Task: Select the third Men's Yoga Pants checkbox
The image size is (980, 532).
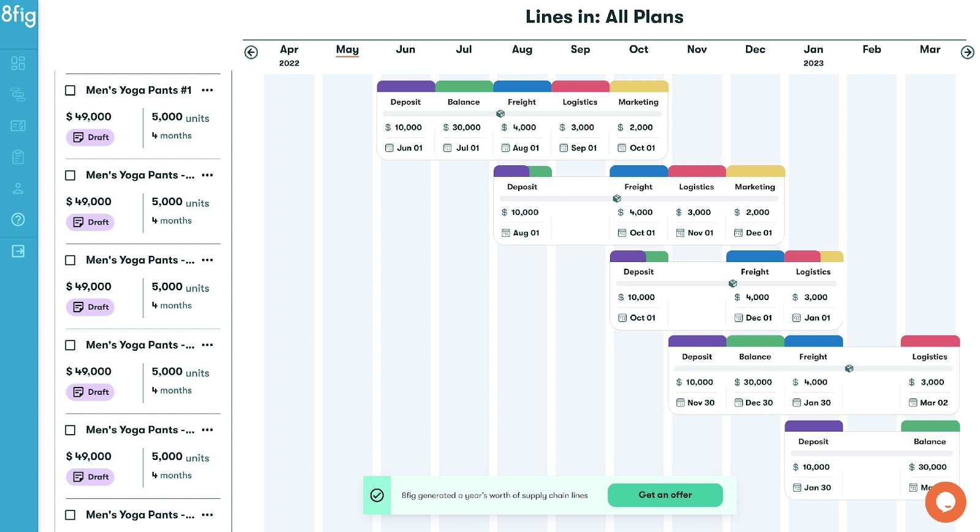Action: pos(70,261)
